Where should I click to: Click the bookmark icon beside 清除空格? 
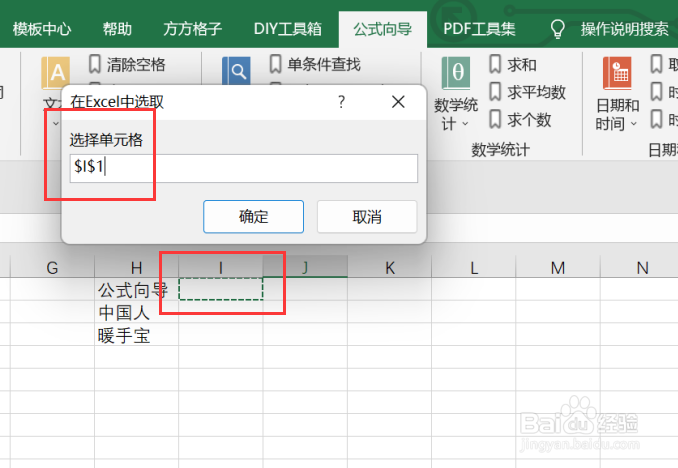(x=95, y=64)
